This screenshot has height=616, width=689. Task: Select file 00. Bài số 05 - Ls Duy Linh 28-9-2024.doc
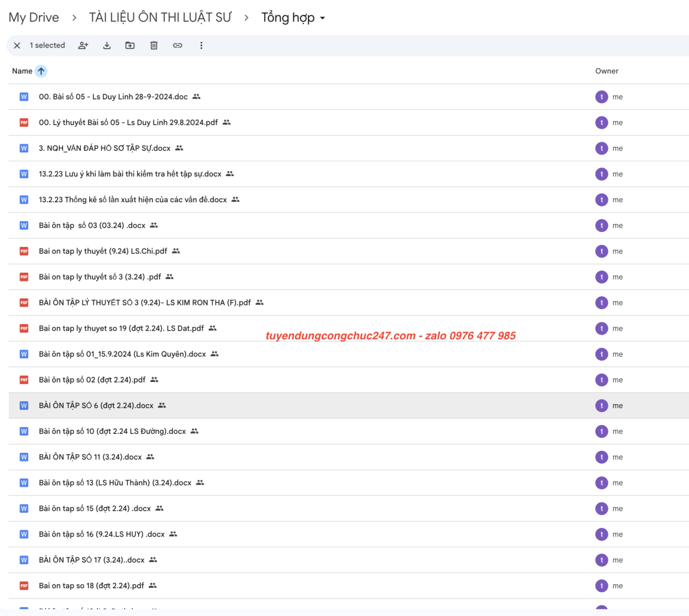click(113, 97)
